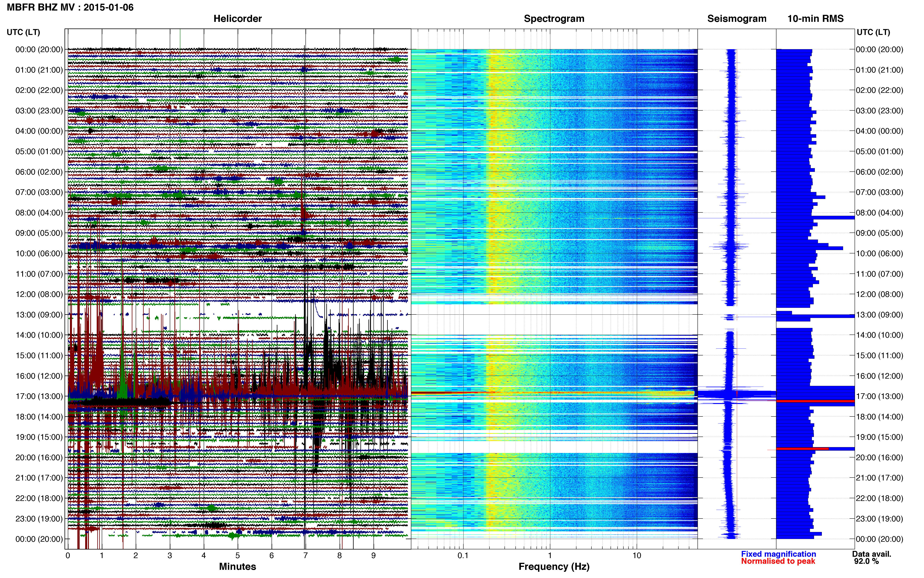
Task: Click the left-axis '09:00 (05:00)' time label
Action: click(x=39, y=233)
